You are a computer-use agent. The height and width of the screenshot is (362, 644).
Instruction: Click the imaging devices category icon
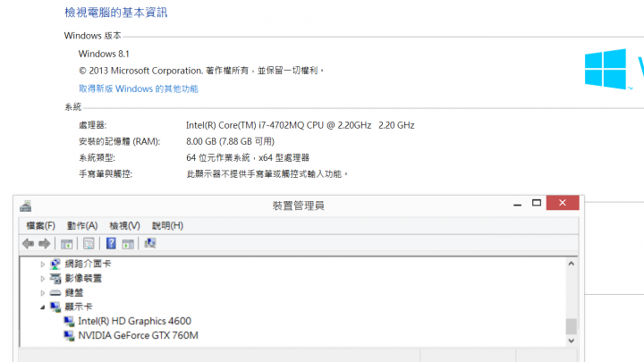pyautogui.click(x=55, y=278)
